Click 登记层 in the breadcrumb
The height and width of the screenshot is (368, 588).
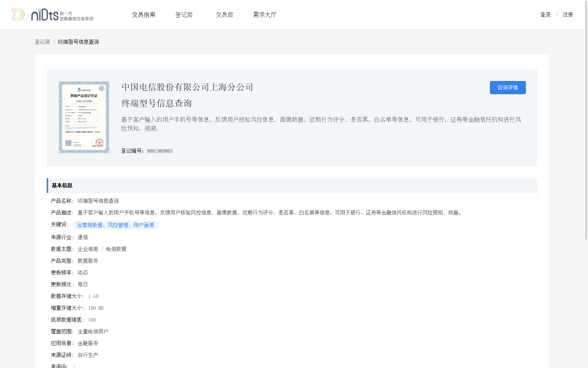[42, 42]
